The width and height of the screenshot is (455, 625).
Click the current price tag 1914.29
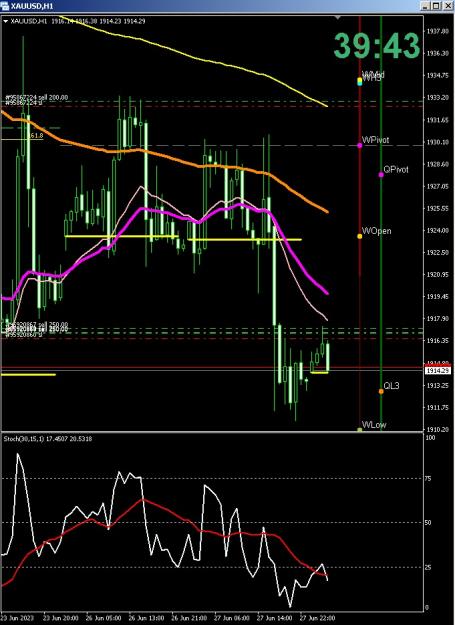click(x=438, y=371)
